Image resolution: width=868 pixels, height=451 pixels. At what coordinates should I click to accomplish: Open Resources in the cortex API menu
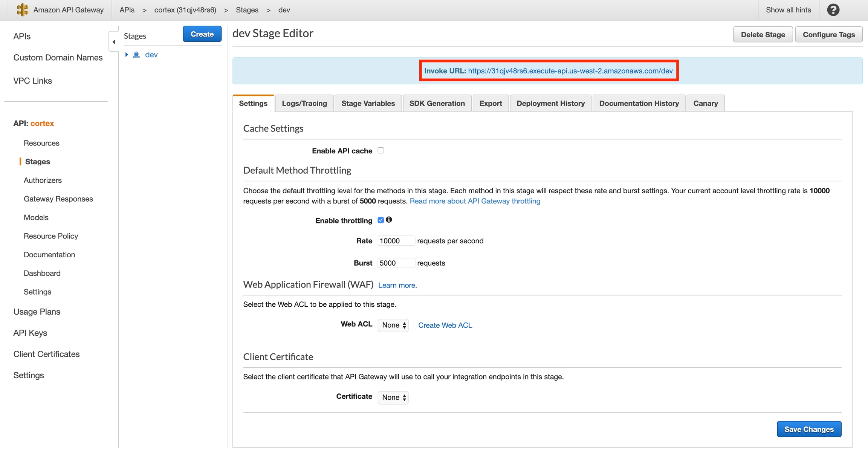[41, 143]
